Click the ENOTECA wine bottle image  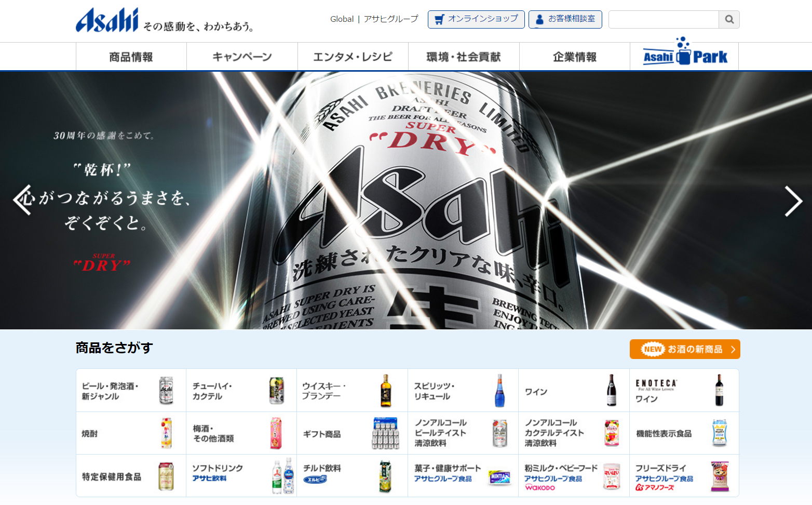point(719,390)
